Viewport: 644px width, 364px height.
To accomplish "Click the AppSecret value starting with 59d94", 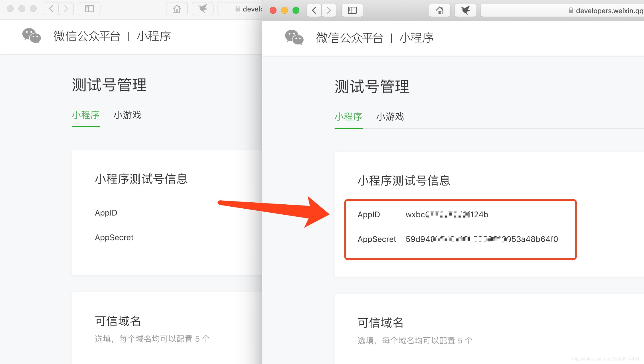I will pyautogui.click(x=482, y=239).
